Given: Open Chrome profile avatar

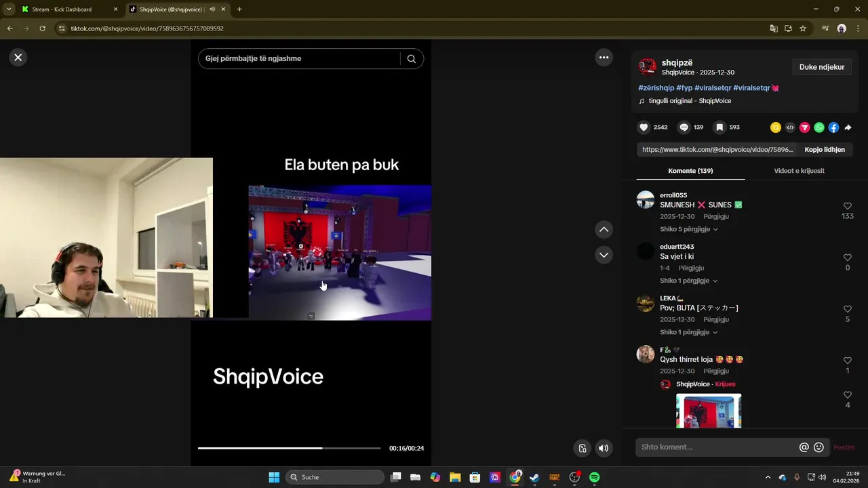Looking at the screenshot, I should pyautogui.click(x=842, y=28).
